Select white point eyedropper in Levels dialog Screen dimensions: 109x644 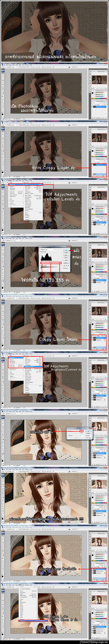(x=68, y=266)
